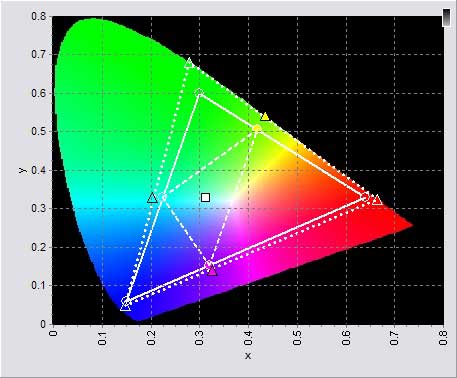Image resolution: width=457 pixels, height=378 pixels.
Task: Click the white point square marker
Action: (x=205, y=197)
